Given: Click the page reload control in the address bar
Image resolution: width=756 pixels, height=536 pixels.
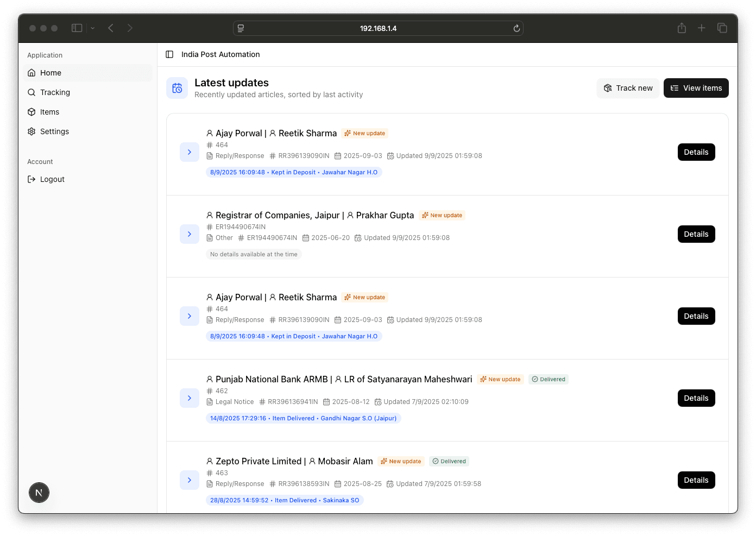Looking at the screenshot, I should [516, 28].
